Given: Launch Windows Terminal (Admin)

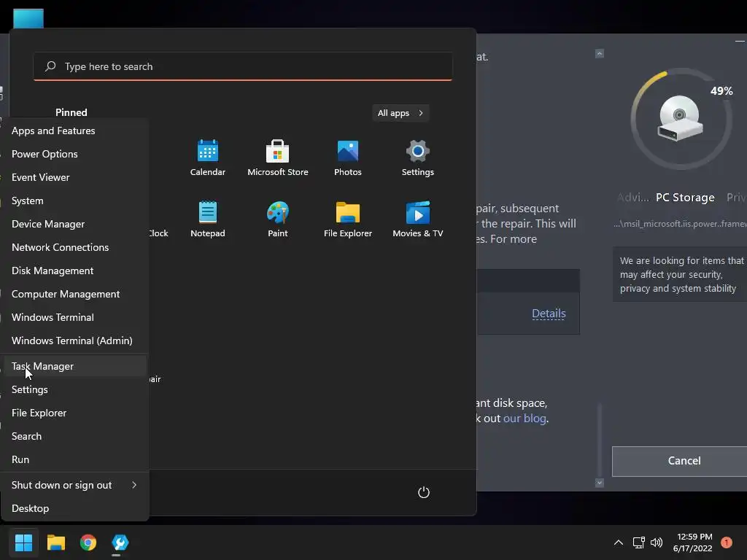Looking at the screenshot, I should pyautogui.click(x=75, y=341).
